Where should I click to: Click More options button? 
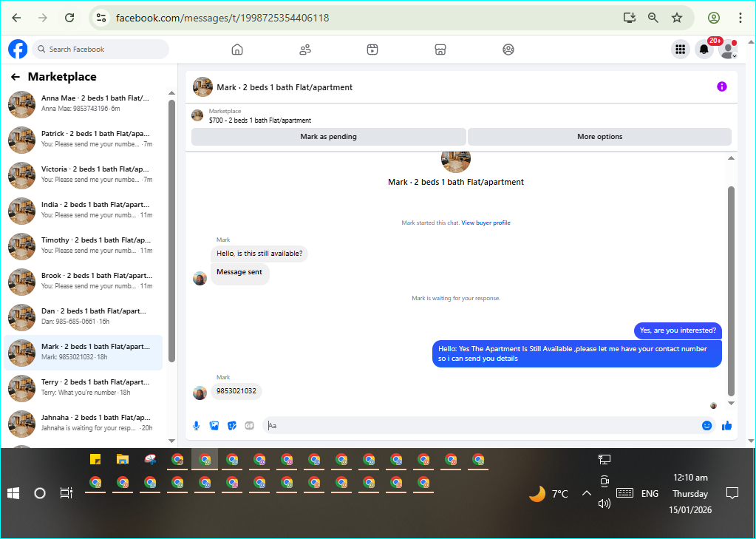tap(599, 137)
